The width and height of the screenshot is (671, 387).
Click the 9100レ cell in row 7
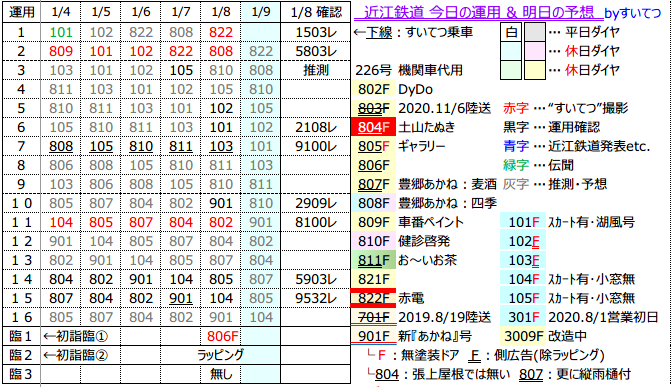coord(316,146)
